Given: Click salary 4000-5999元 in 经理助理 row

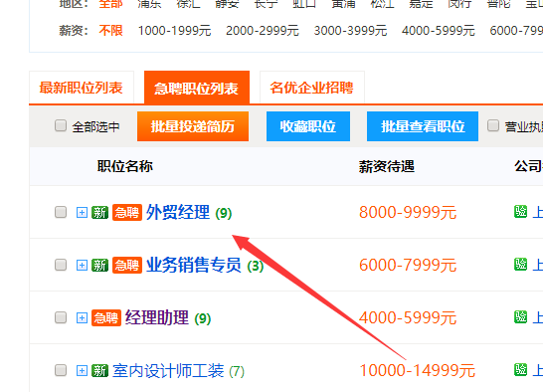Looking at the screenshot, I should 408,317.
